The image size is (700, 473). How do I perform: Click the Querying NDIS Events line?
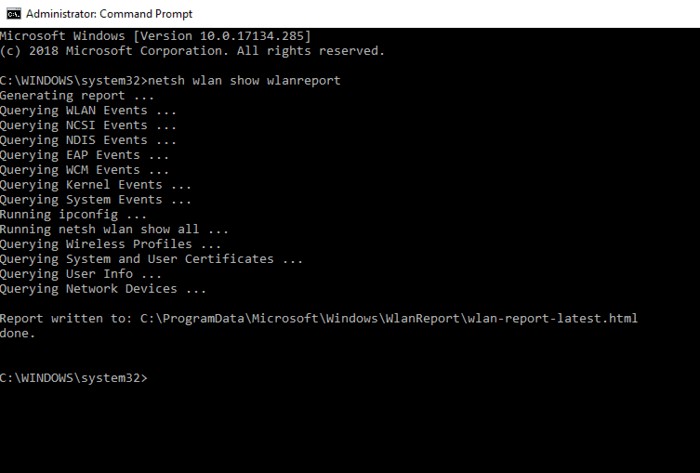coord(88,140)
